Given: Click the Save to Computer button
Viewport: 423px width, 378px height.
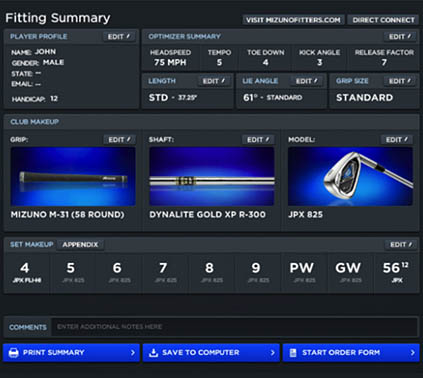Looking at the screenshot, I should (211, 353).
